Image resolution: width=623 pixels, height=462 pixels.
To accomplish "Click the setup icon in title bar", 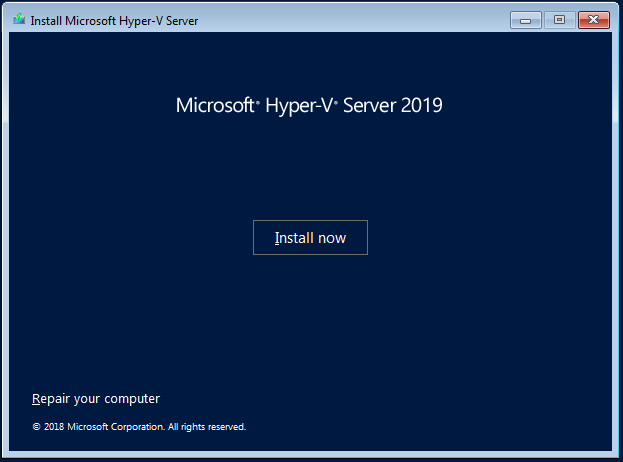I will [x=19, y=19].
